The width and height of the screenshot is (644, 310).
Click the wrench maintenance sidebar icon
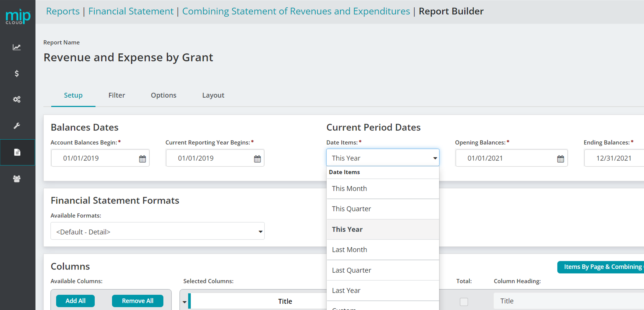point(17,126)
